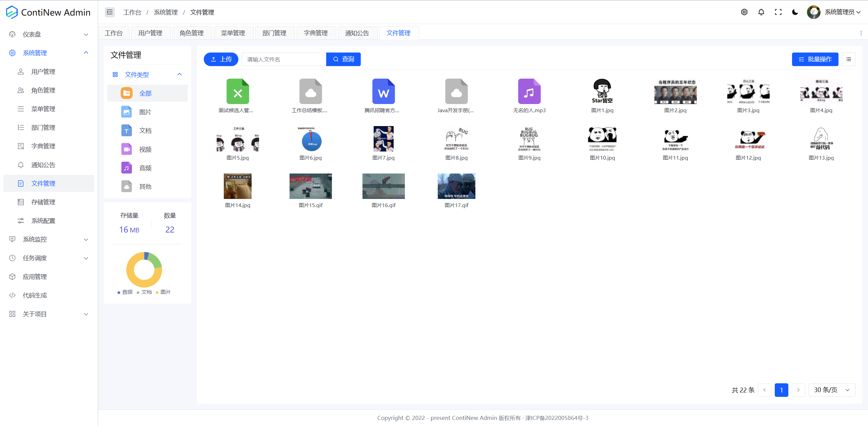Image resolution: width=868 pixels, height=426 pixels.
Task: Click the 批量操作 button
Action: (815, 59)
